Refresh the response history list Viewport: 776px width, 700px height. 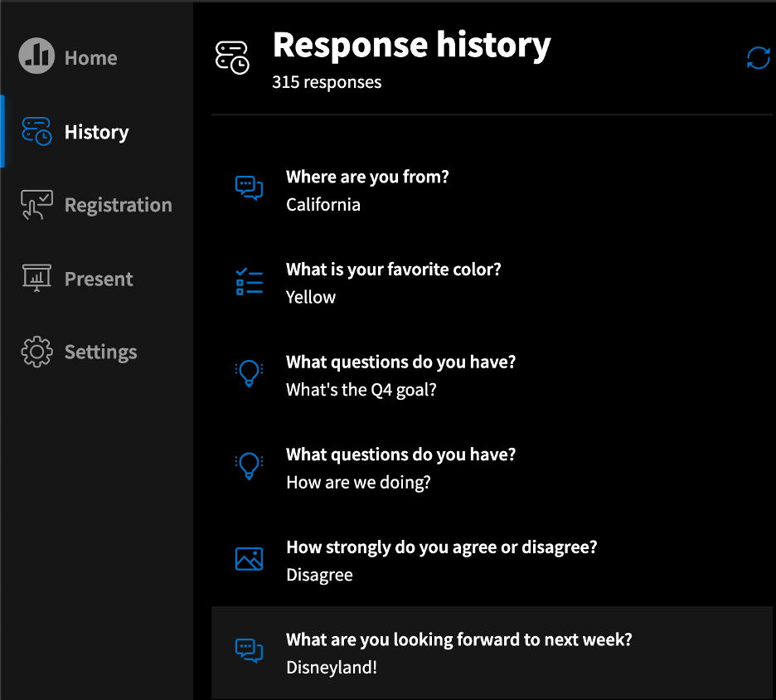[759, 58]
